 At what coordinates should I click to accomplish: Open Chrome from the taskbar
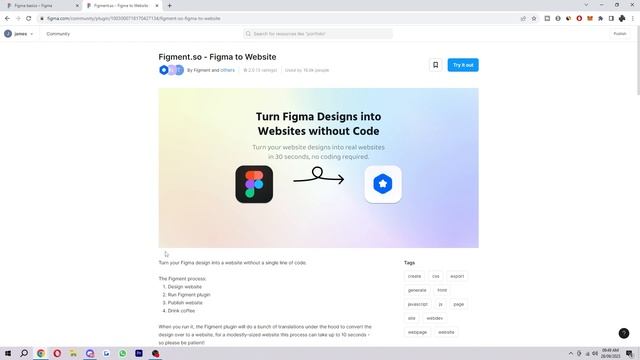click(41, 353)
